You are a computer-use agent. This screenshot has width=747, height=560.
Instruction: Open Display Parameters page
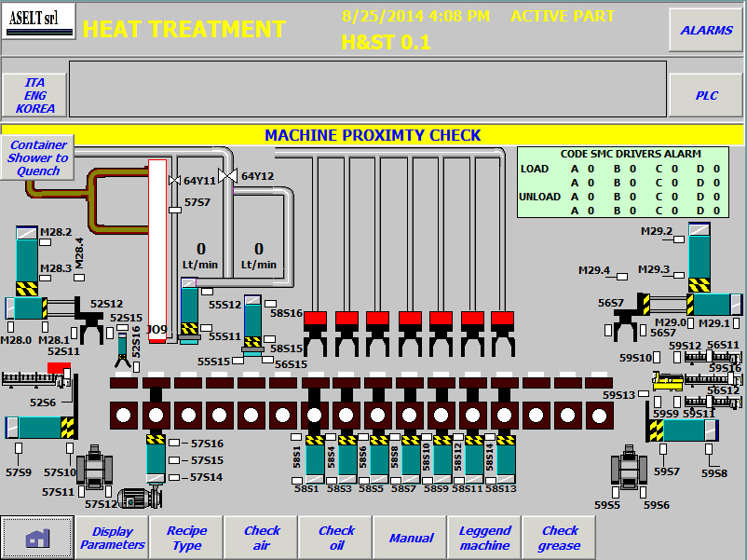click(112, 537)
